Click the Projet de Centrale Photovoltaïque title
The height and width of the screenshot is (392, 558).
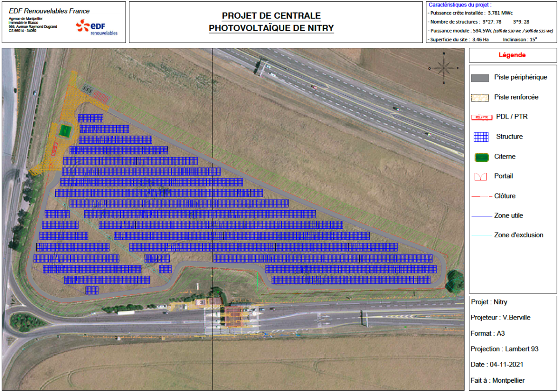point(271,22)
